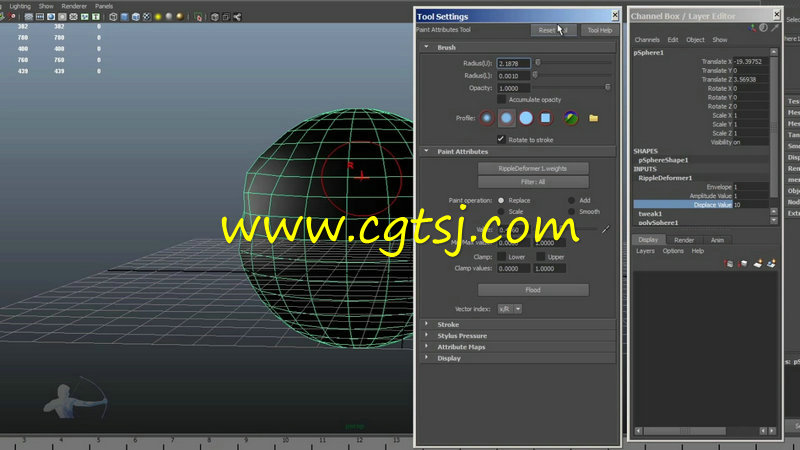Viewport: 800px width, 450px height.
Task: Select the Gaussian brush profile
Action: (x=487, y=118)
